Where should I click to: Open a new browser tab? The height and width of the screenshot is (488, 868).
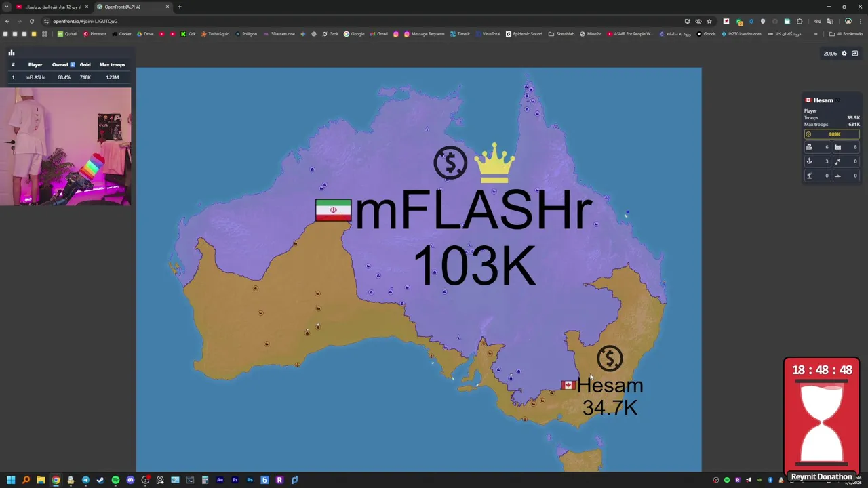[x=180, y=7]
